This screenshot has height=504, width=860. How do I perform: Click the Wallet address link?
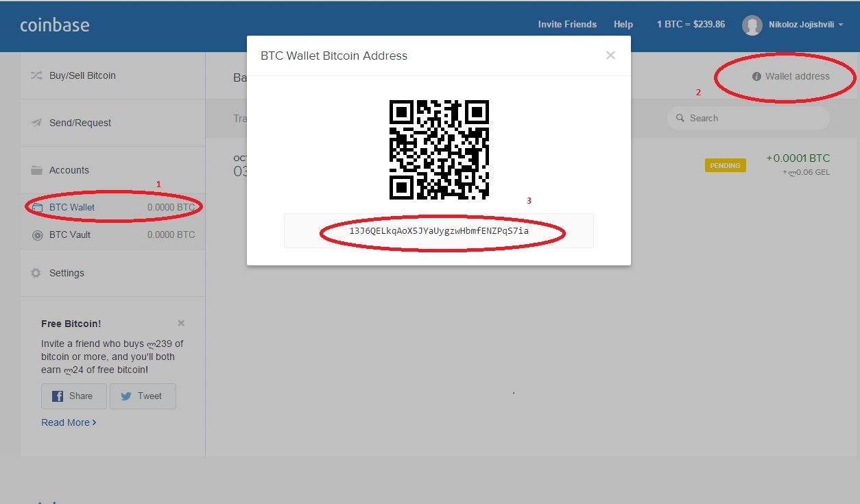(797, 76)
